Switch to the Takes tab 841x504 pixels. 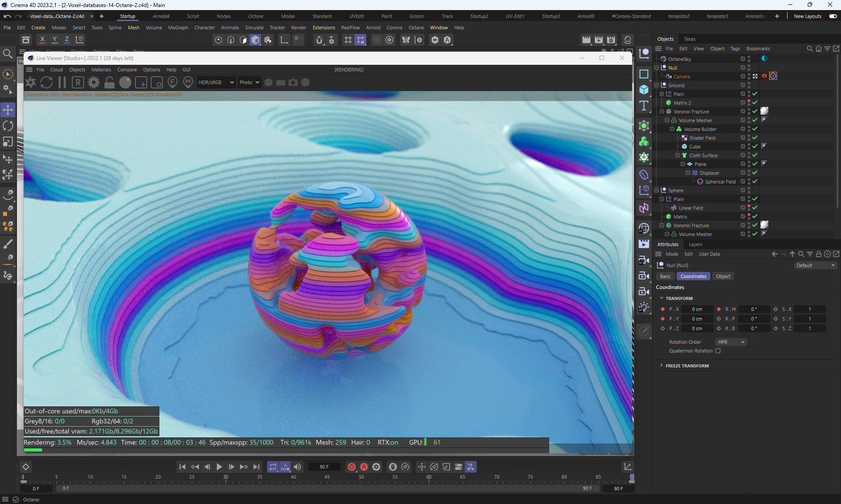click(689, 39)
